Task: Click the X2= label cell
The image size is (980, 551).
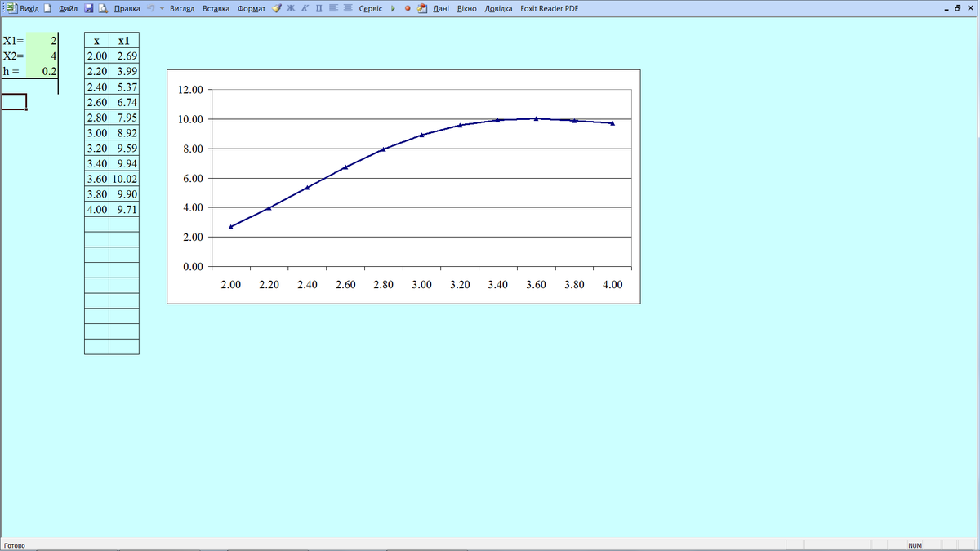Action: tap(13, 55)
